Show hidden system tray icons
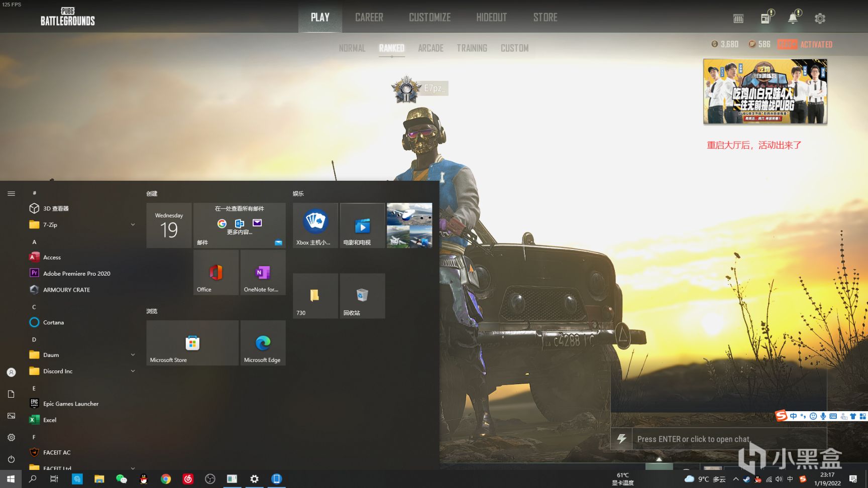Viewport: 868px width, 488px height. click(x=736, y=479)
